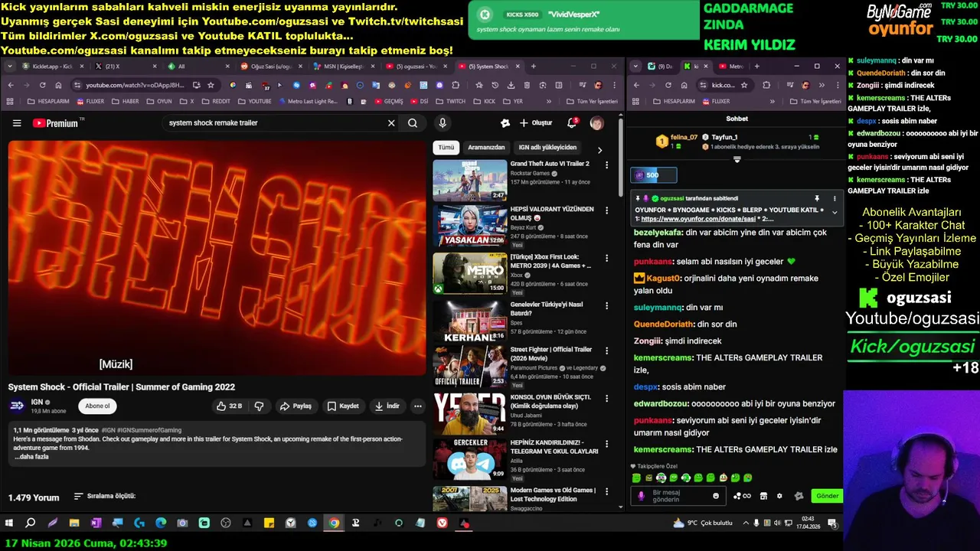Image resolution: width=980 pixels, height=551 pixels.
Task: Clear the YouTube search box with the X
Action: 391,123
